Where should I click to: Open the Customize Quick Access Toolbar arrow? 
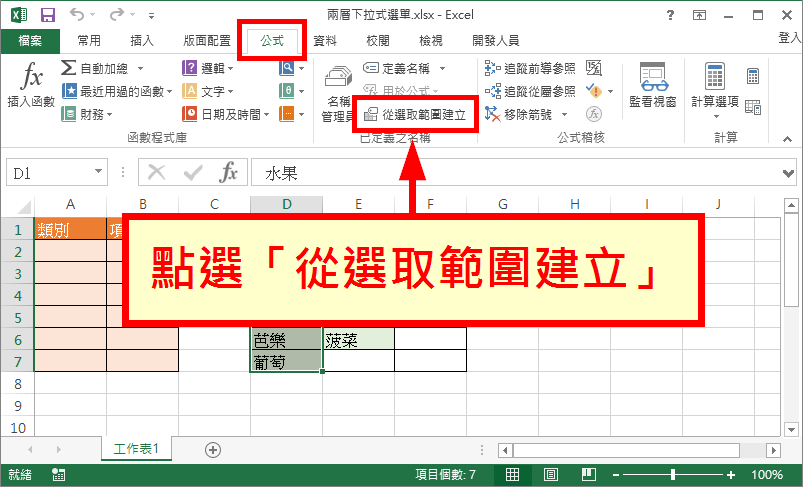tap(151, 16)
